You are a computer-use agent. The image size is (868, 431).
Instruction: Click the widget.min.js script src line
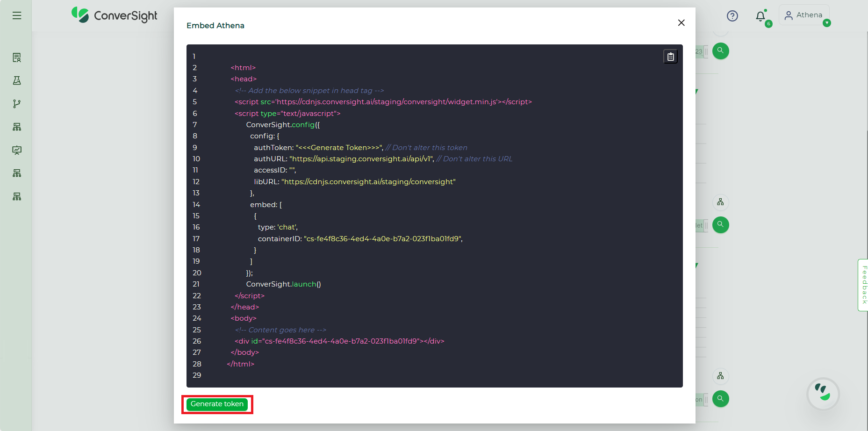point(383,102)
